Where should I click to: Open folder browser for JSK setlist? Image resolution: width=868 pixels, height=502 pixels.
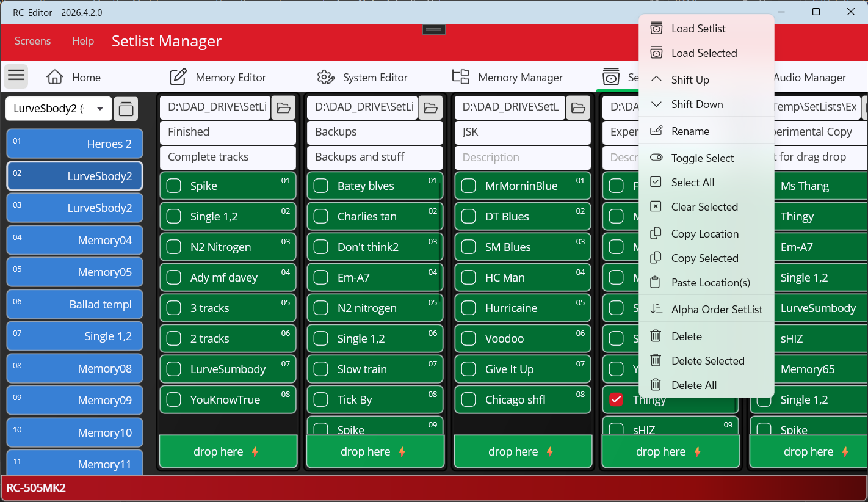[578, 108]
